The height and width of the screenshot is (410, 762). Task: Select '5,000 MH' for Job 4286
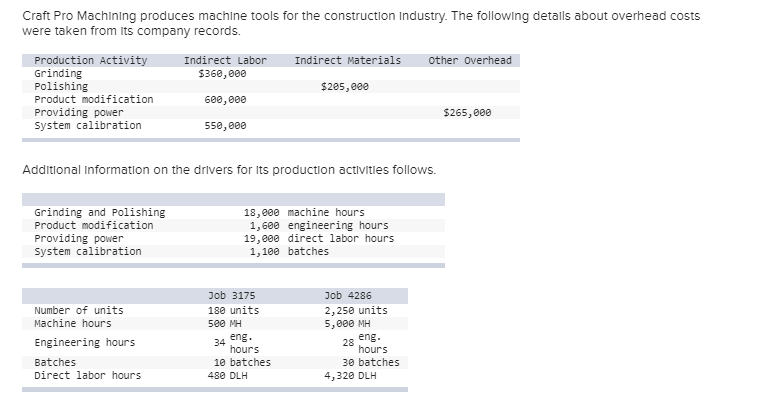(x=347, y=323)
